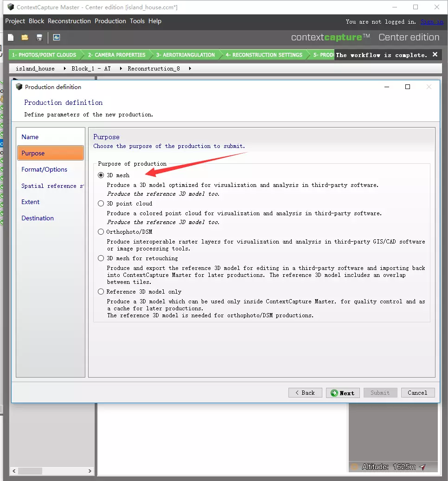The image size is (448, 481).
Task: Open the Project menu
Action: [15, 21]
